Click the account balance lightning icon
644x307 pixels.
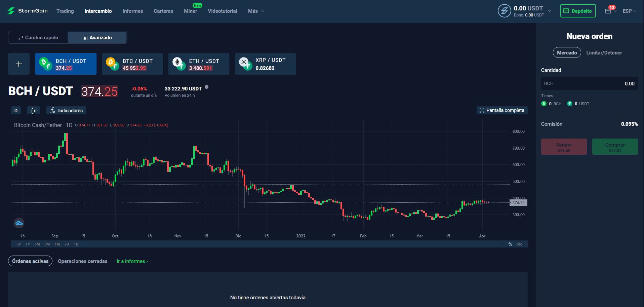click(504, 11)
